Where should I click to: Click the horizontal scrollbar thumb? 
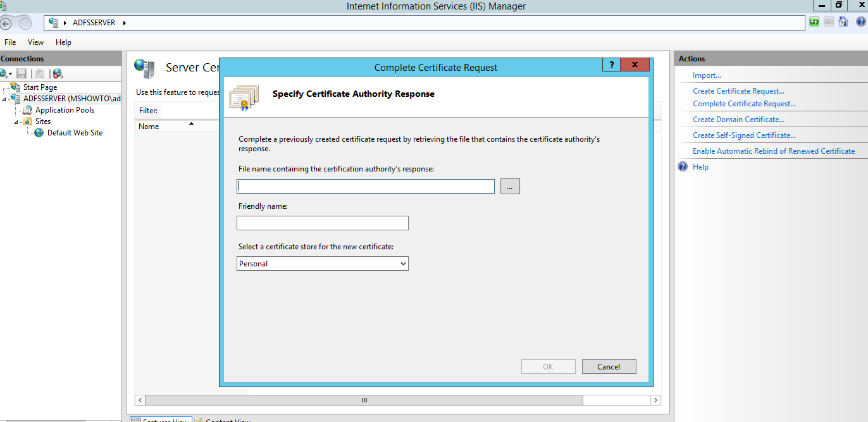(364, 400)
